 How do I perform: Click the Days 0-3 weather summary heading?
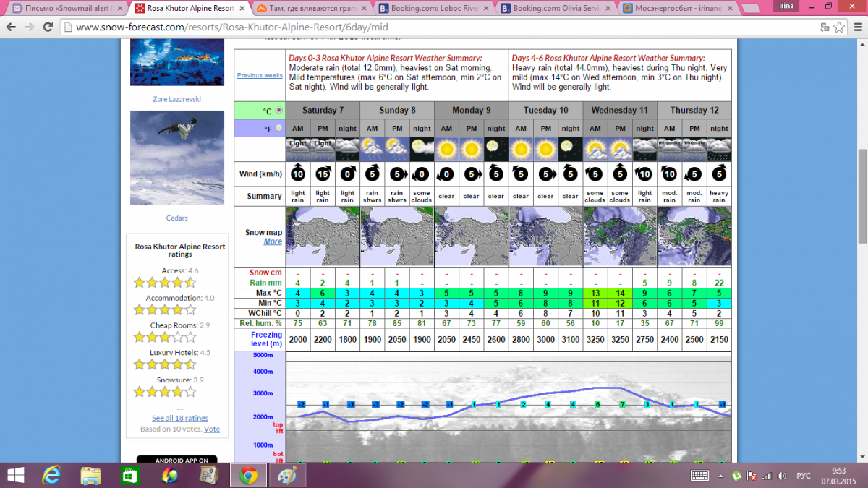(x=385, y=58)
